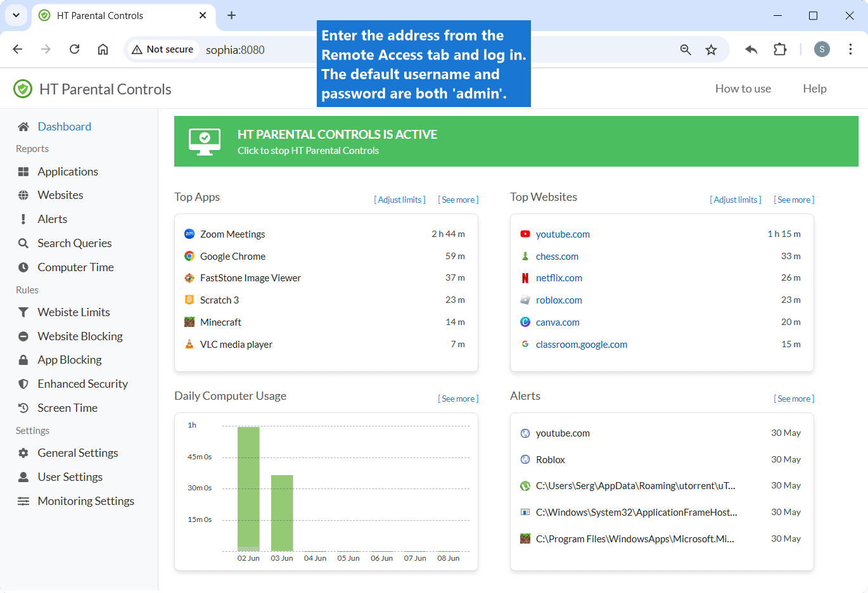Click the General Settings gear icon
This screenshot has width=868, height=593.
tap(23, 453)
